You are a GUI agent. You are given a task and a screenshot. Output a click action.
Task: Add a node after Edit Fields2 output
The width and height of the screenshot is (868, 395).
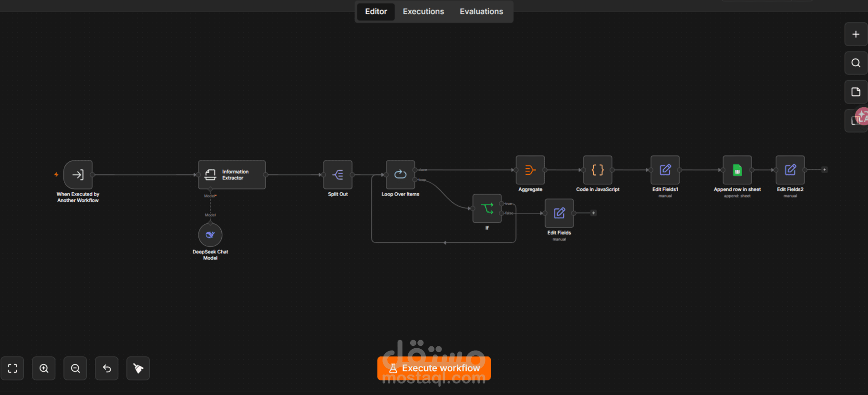[825, 170]
